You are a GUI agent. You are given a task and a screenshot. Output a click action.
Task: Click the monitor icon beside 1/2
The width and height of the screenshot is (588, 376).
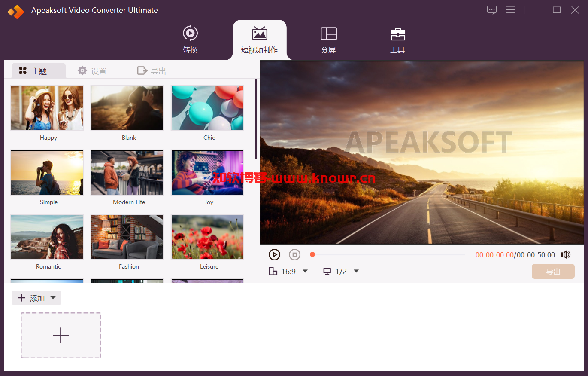(327, 271)
